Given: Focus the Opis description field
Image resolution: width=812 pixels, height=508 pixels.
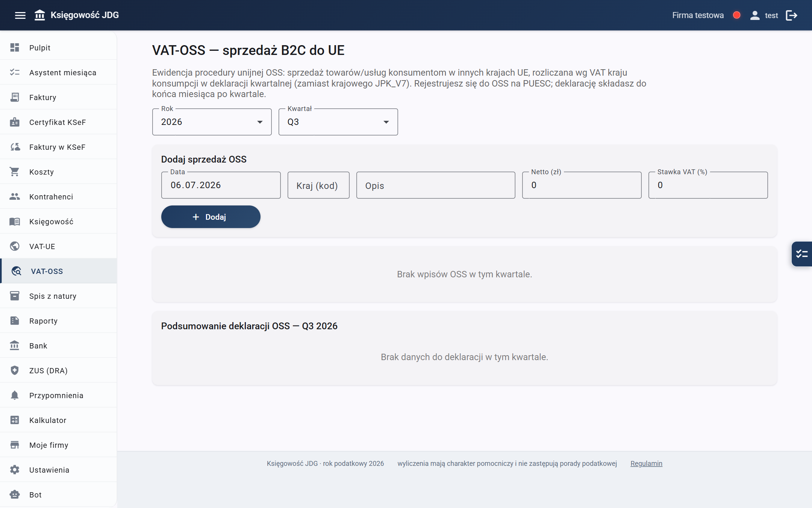Looking at the screenshot, I should click(x=436, y=185).
